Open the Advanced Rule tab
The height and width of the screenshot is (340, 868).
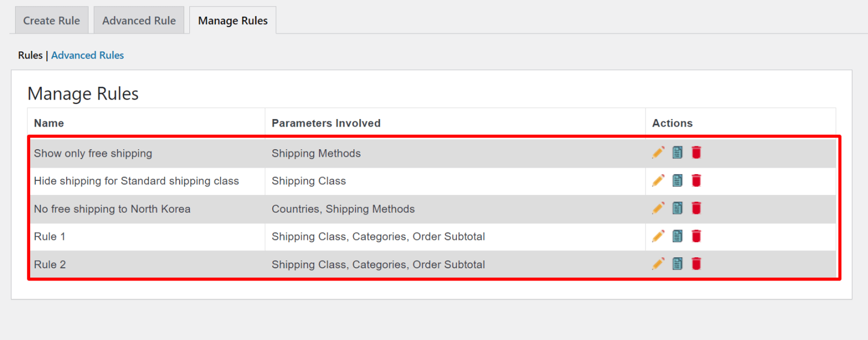(138, 20)
